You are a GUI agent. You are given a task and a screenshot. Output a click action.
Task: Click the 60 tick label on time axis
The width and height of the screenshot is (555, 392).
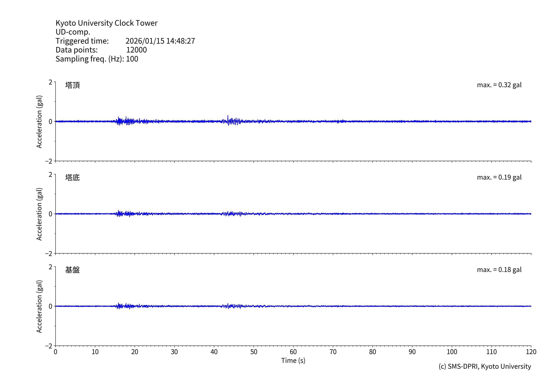click(x=293, y=352)
